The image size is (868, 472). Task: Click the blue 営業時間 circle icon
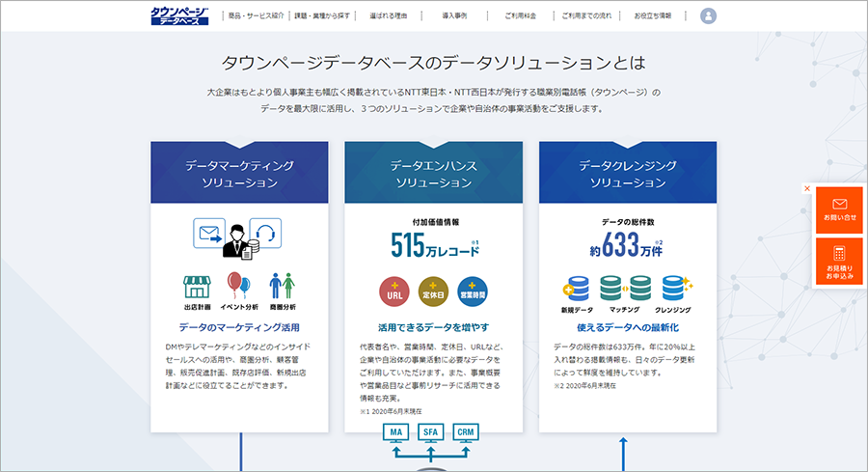tap(473, 292)
